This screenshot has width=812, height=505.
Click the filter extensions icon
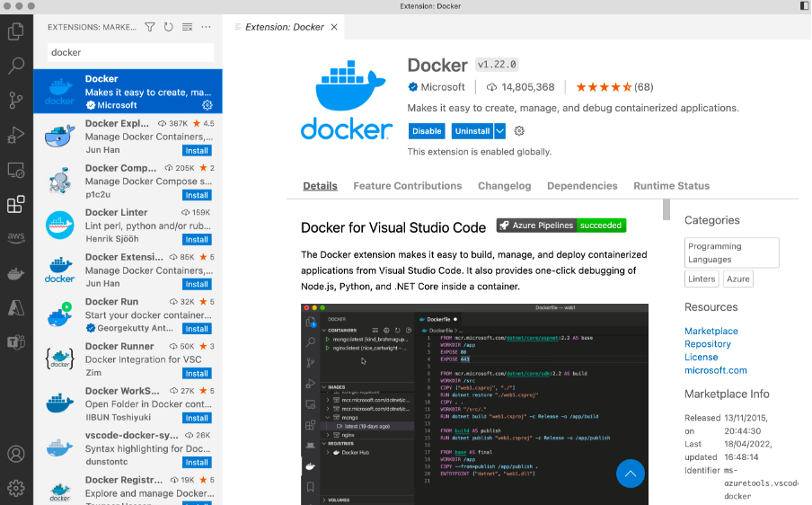coord(150,27)
